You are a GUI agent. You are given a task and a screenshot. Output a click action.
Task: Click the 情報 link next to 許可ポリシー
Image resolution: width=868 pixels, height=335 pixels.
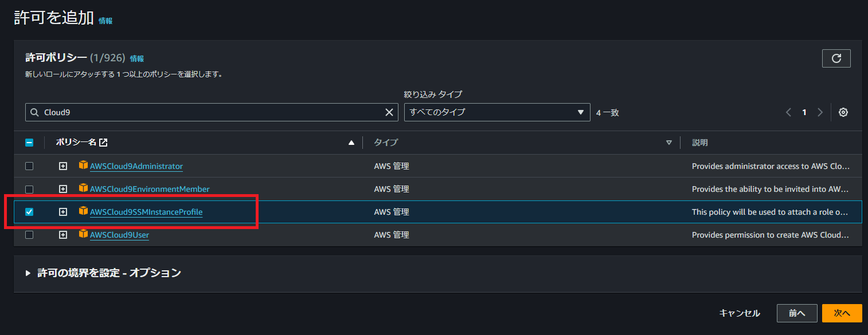pyautogui.click(x=137, y=58)
